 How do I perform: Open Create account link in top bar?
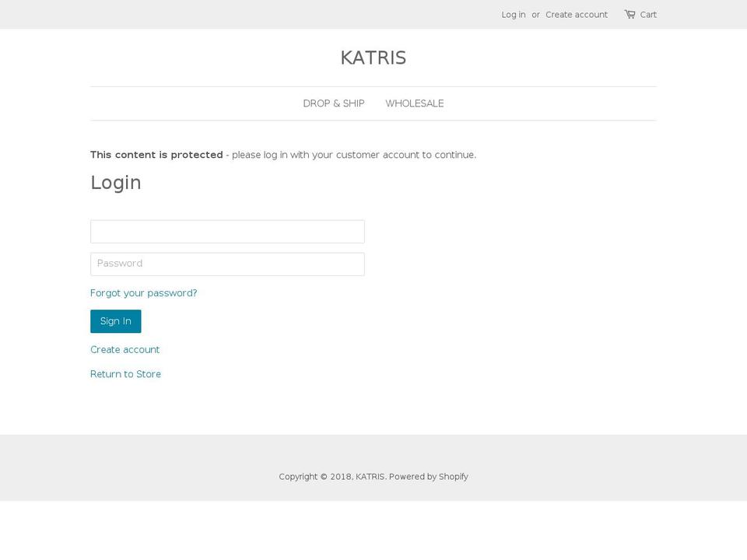pyautogui.click(x=577, y=15)
